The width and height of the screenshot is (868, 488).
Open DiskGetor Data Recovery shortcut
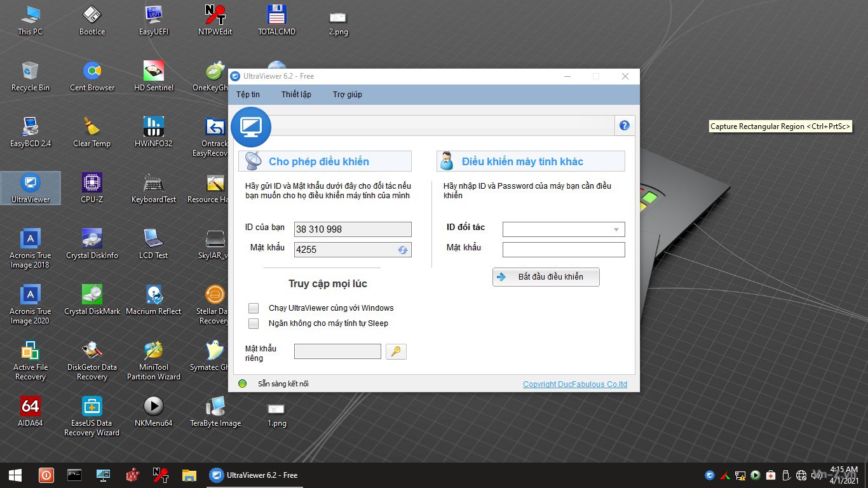[x=92, y=360]
